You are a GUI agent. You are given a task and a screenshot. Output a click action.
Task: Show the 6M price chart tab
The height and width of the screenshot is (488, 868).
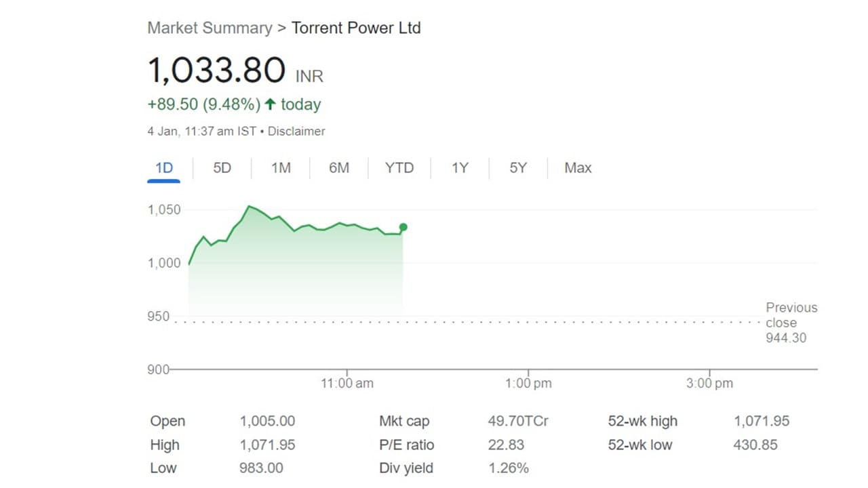[339, 168]
